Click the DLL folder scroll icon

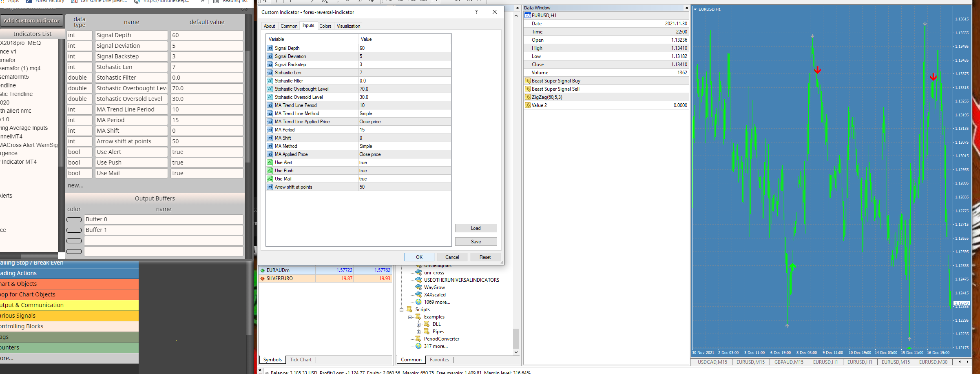click(x=427, y=324)
